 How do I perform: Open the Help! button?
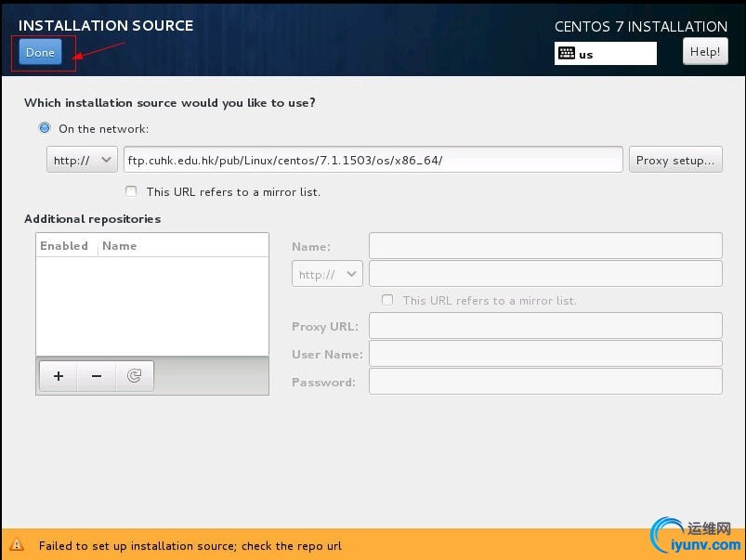704,51
